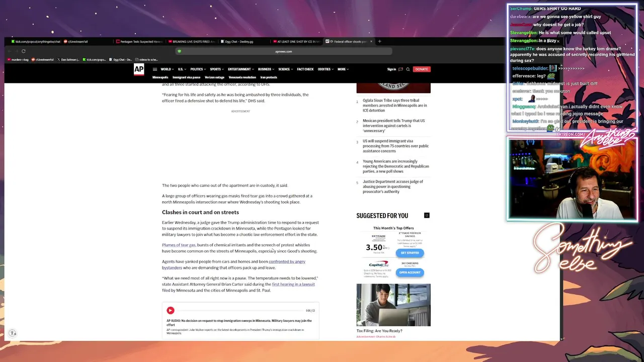Expand the Oddities dropdown
Viewport: 644px width, 362px height.
click(x=325, y=69)
